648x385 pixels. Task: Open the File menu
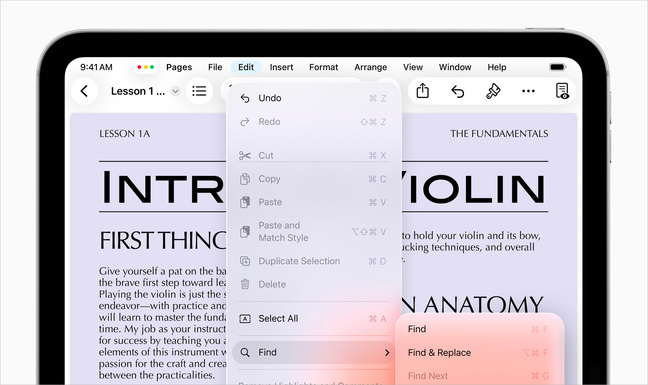point(215,67)
